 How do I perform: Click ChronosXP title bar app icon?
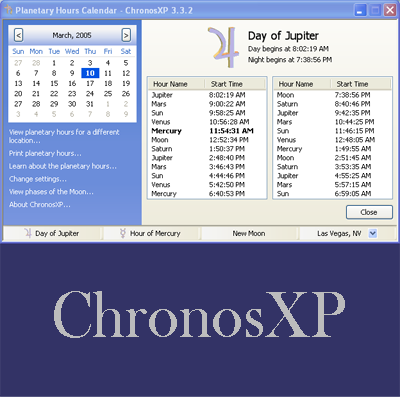tap(8, 10)
